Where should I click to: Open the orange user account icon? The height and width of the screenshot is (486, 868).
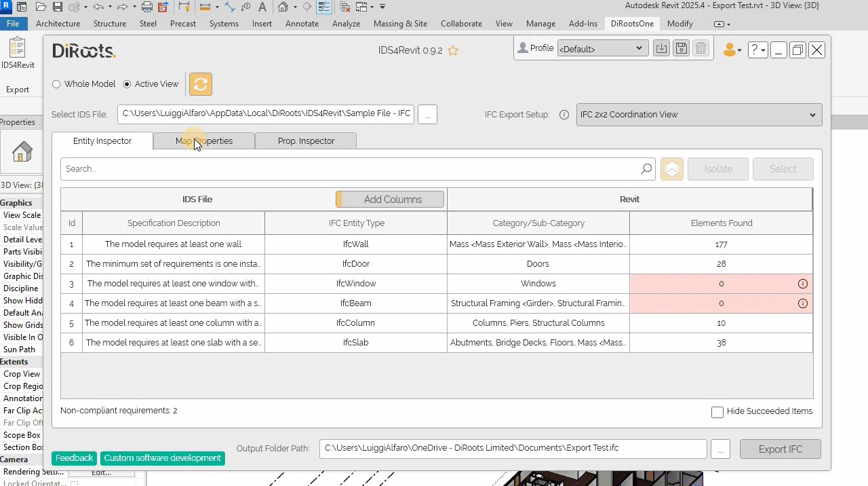[x=730, y=50]
